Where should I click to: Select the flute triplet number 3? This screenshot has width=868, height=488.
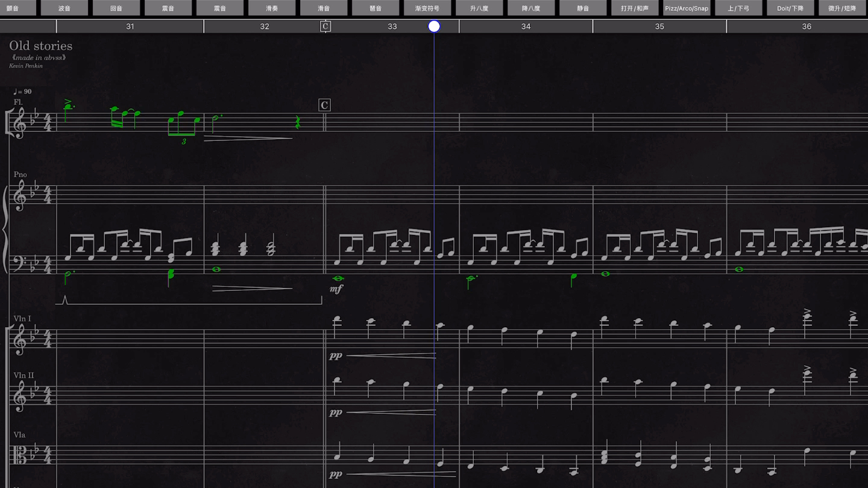tap(184, 142)
